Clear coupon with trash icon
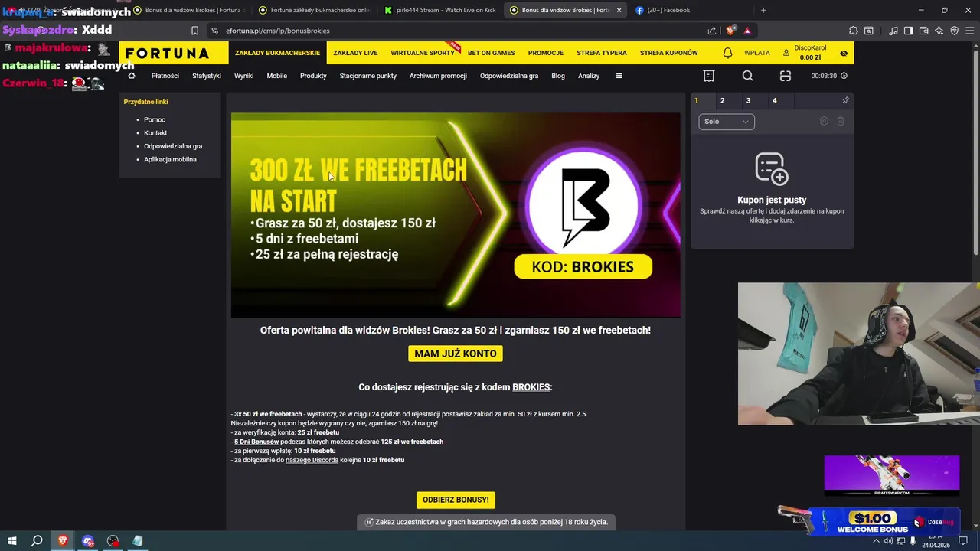 pos(841,121)
